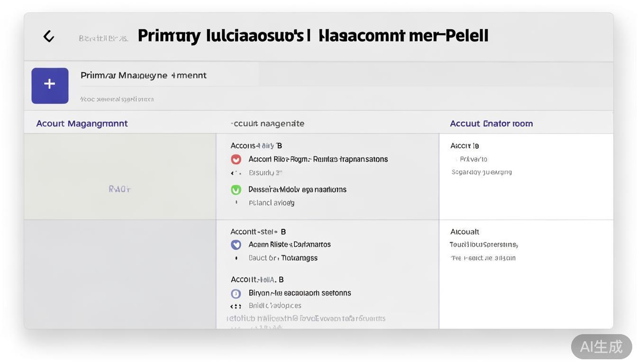Select the '-ccuult nagenate' middle column header

pos(268,124)
